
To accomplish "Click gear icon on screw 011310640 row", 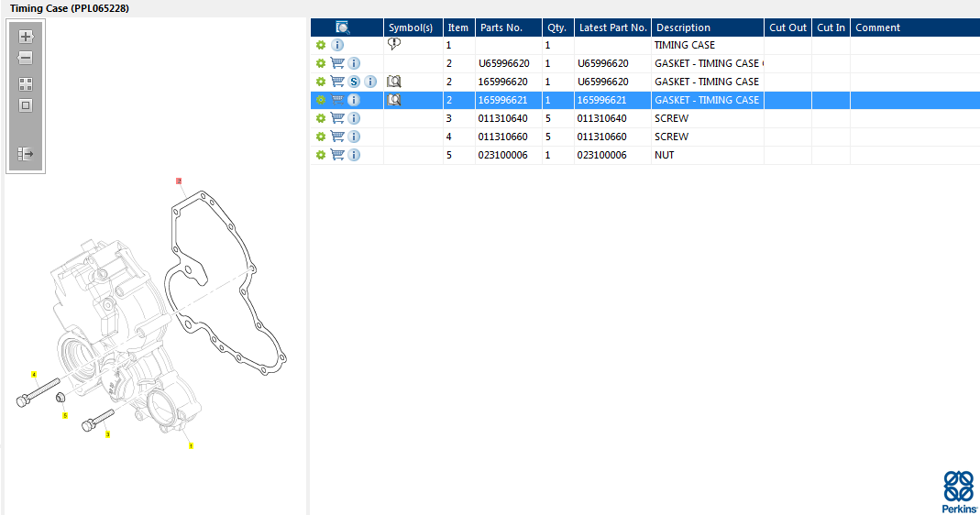I will [321, 118].
